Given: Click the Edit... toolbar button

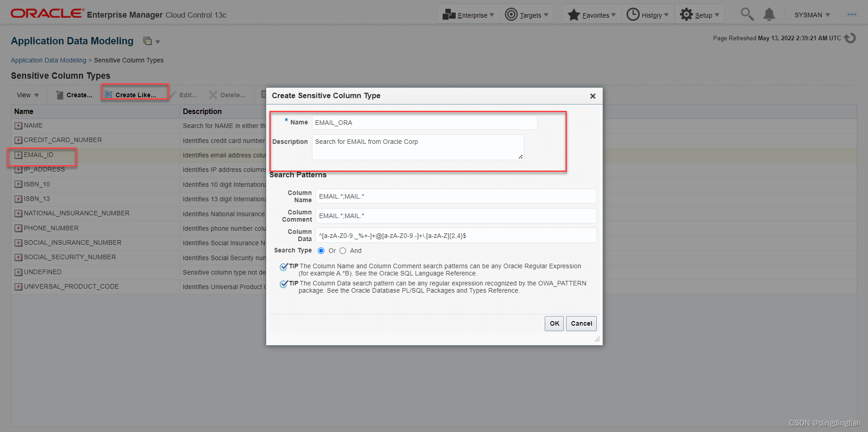Looking at the screenshot, I should tap(184, 95).
